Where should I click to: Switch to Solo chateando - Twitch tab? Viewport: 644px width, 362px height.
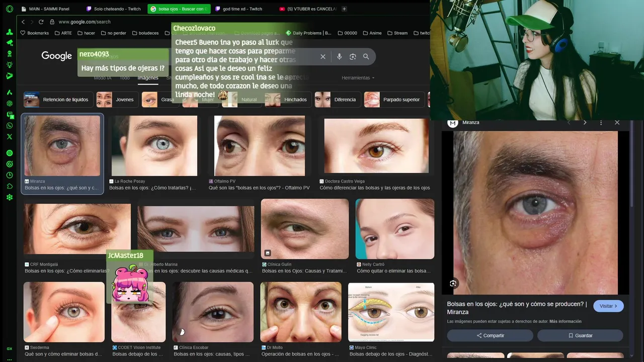coord(114,9)
